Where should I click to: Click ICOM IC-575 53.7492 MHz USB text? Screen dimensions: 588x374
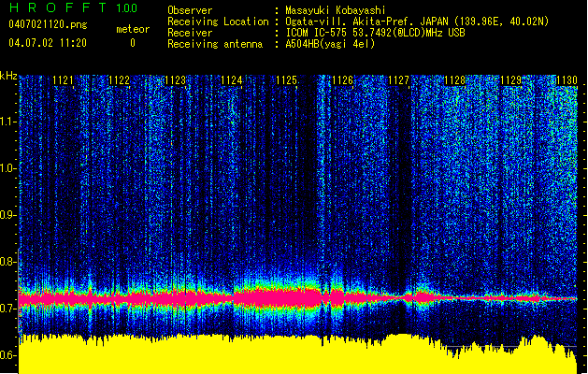click(375, 33)
